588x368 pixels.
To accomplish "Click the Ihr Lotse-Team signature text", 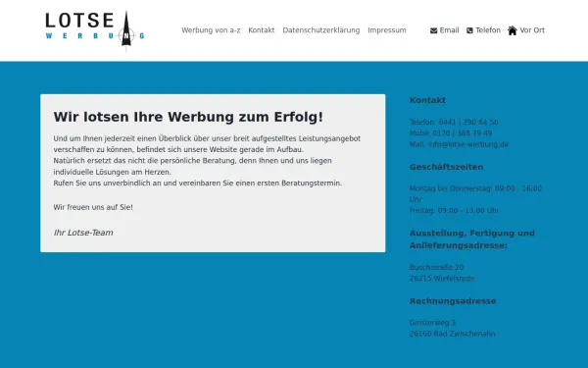I will [x=83, y=233].
